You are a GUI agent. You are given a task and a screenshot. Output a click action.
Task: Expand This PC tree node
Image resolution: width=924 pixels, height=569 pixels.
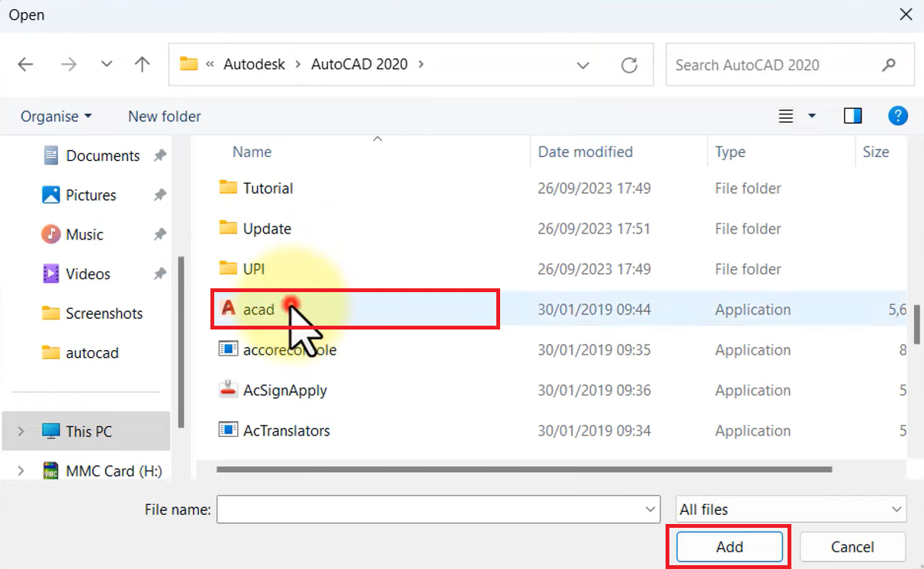pyautogui.click(x=21, y=432)
